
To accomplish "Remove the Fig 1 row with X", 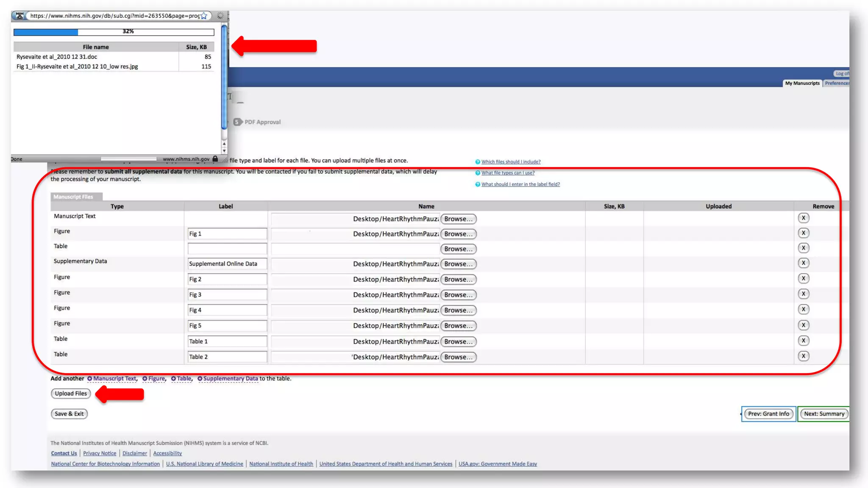I will point(803,233).
